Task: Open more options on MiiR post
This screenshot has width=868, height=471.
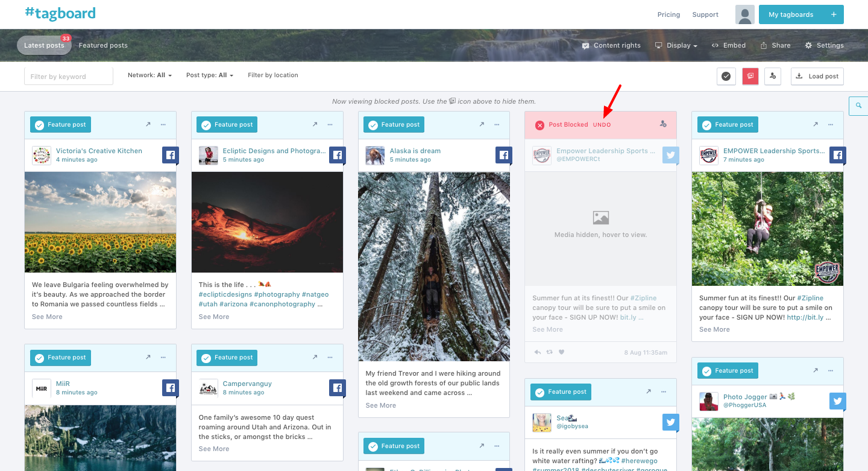Action: 163,358
